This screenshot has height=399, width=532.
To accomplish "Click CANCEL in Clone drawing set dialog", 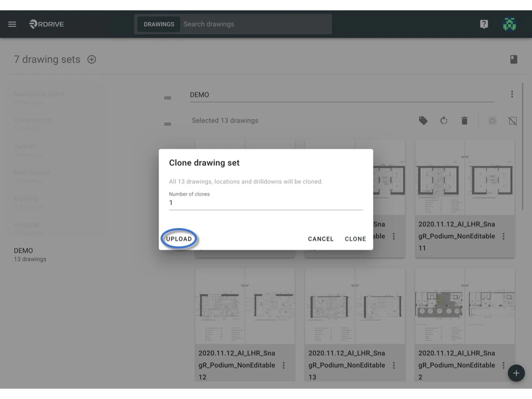I will 321,239.
